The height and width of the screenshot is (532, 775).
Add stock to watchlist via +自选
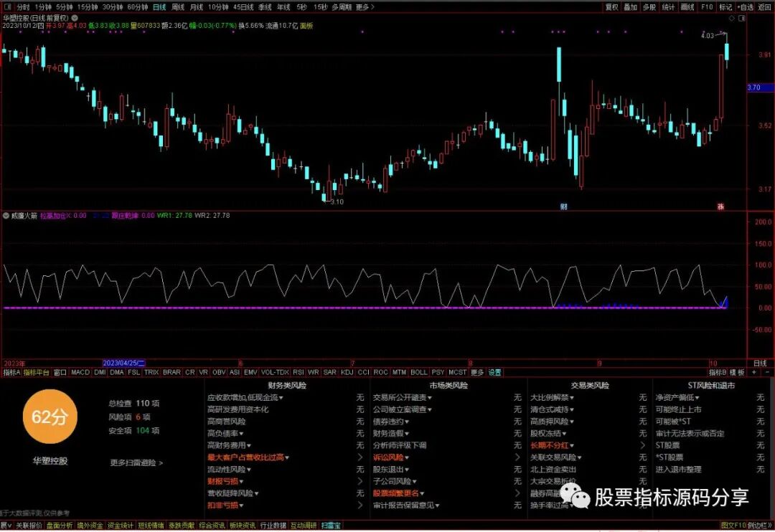click(745, 7)
